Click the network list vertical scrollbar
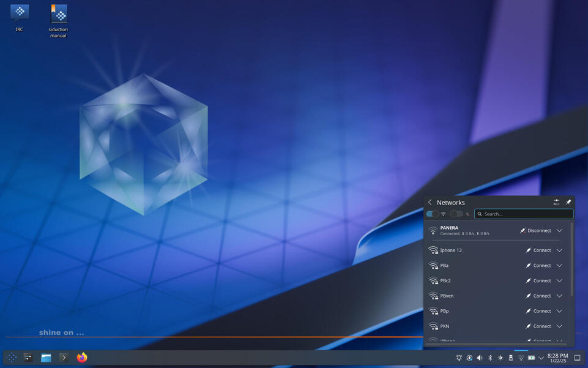This screenshot has height=368, width=588. pyautogui.click(x=571, y=260)
